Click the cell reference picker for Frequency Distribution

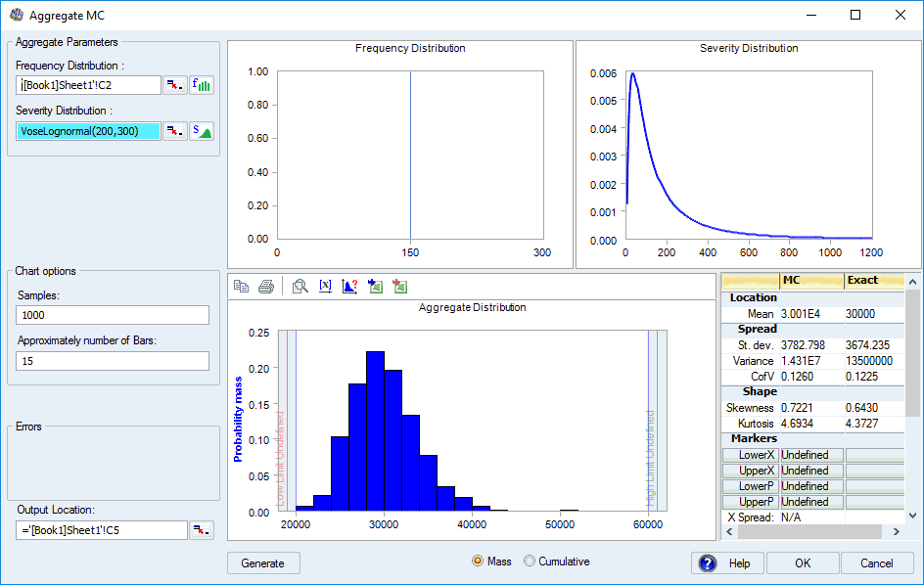click(x=175, y=85)
